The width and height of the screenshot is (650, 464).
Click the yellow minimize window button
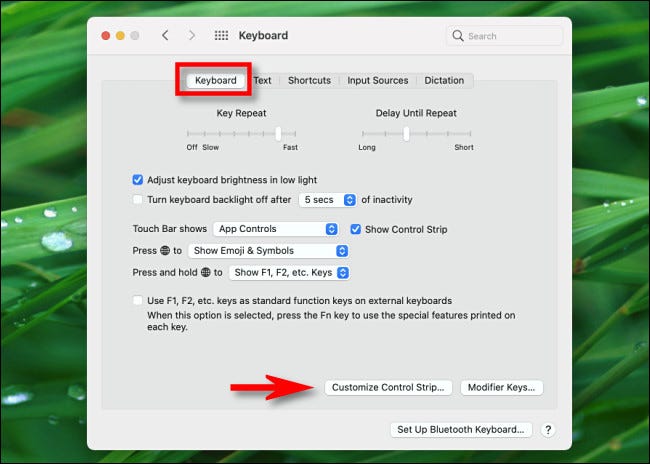pos(121,36)
